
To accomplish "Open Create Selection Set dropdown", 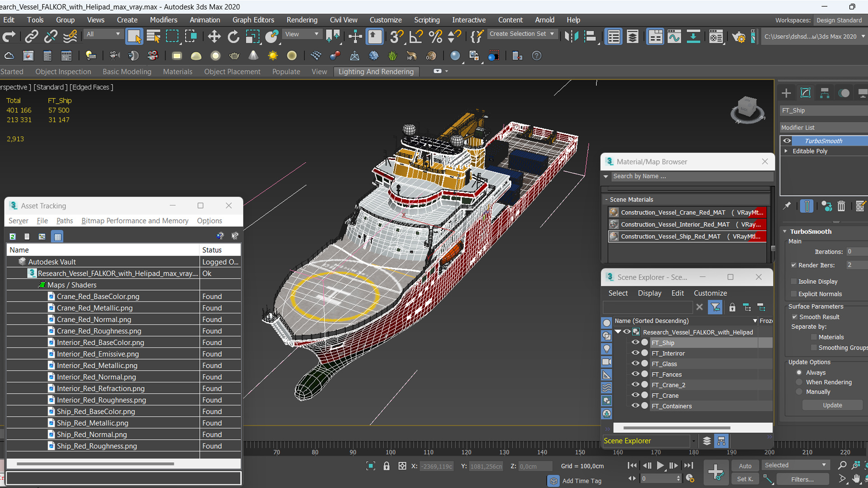I will click(x=522, y=34).
